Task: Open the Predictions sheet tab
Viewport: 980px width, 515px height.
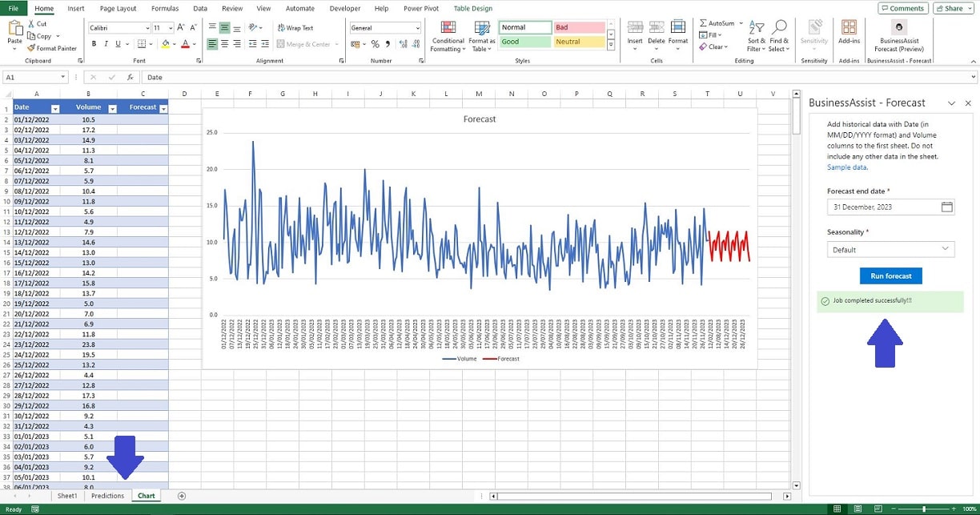Action: [x=106, y=495]
